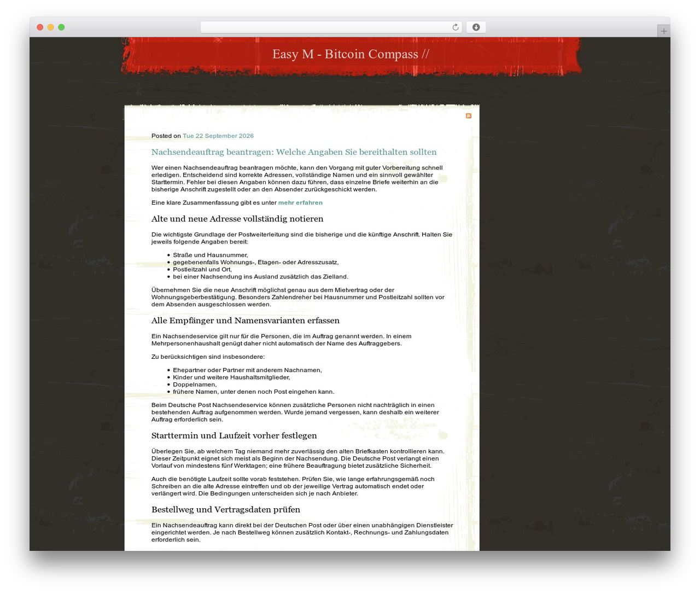Click list item 'bei einer Nachsendung ins Ausland'
The width and height of the screenshot is (700, 593).
click(x=260, y=276)
